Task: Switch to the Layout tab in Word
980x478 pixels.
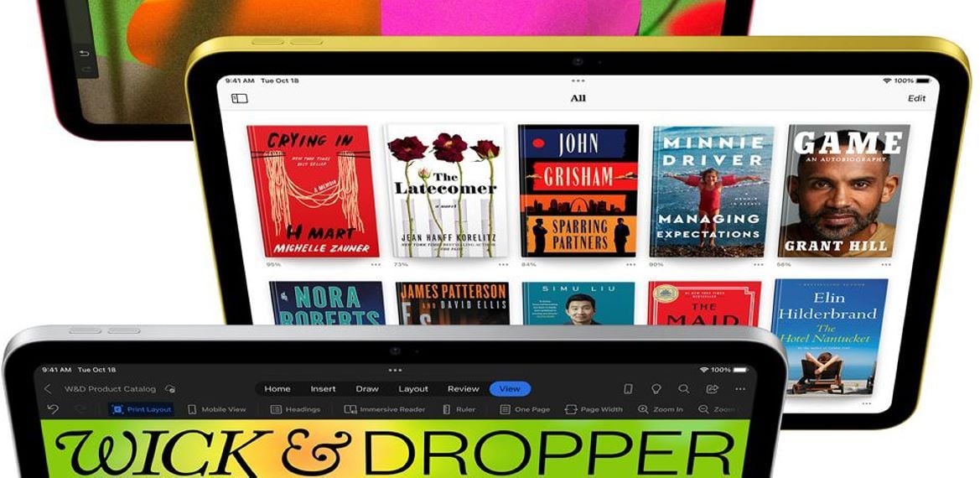Action: click(413, 388)
